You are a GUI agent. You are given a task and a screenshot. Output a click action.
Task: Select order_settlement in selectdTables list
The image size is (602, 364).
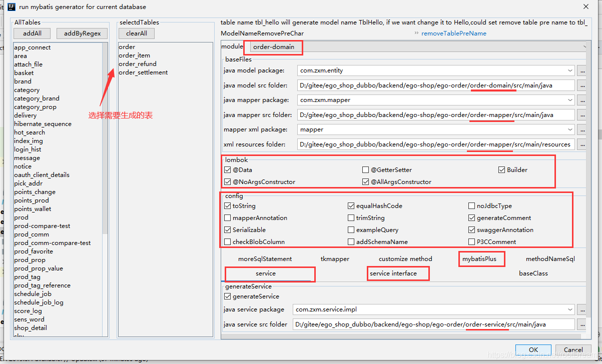[x=143, y=72]
